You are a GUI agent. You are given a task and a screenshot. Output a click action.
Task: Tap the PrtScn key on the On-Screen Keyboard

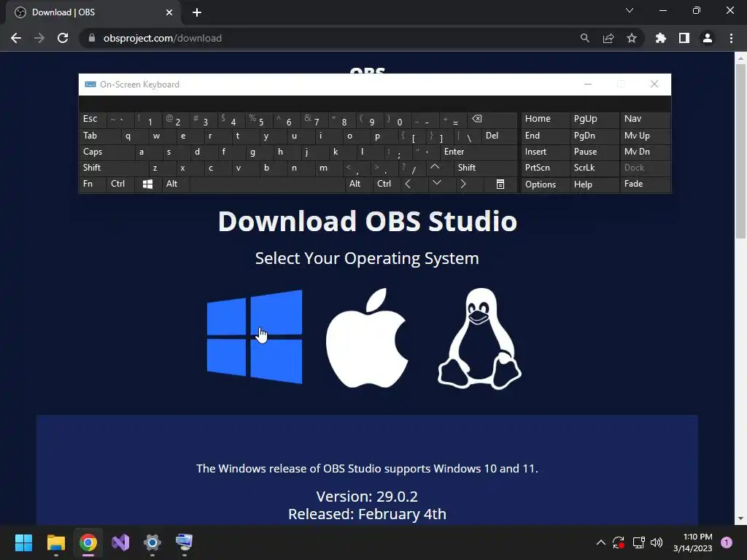[545, 168]
